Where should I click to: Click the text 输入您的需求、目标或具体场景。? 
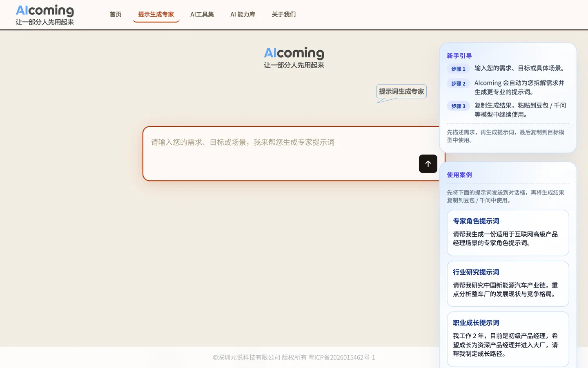pos(521,68)
